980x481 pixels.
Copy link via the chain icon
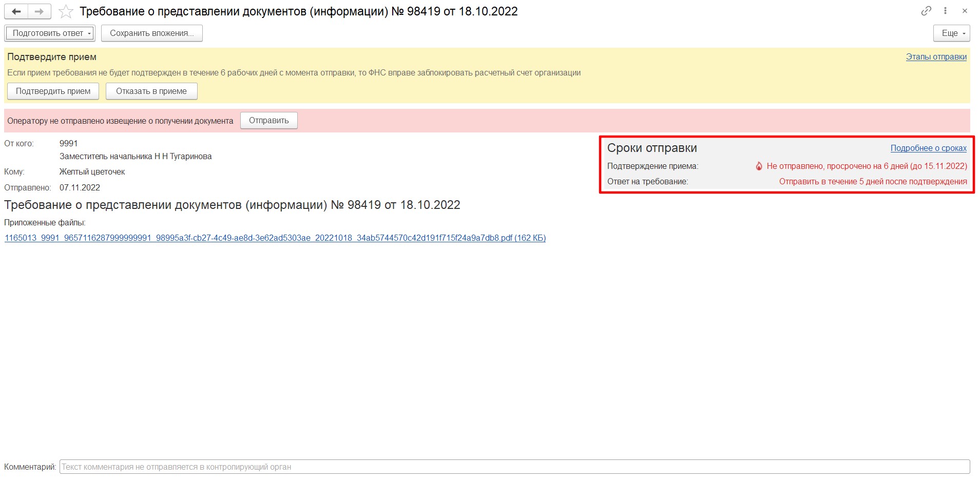[x=926, y=11]
